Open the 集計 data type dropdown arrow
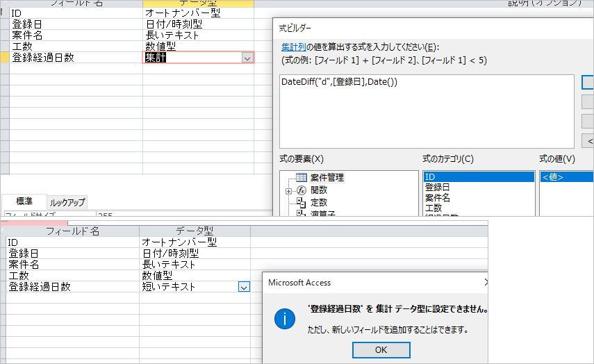This screenshot has width=594, height=364. [247, 58]
